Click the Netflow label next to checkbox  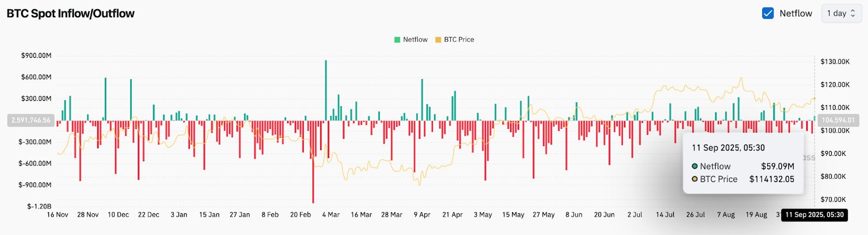pyautogui.click(x=796, y=14)
